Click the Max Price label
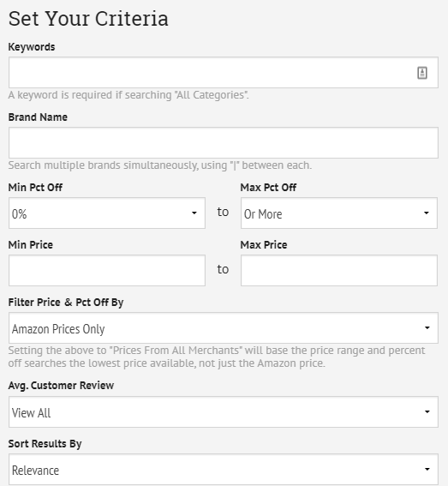The height and width of the screenshot is (486, 448). click(x=264, y=245)
